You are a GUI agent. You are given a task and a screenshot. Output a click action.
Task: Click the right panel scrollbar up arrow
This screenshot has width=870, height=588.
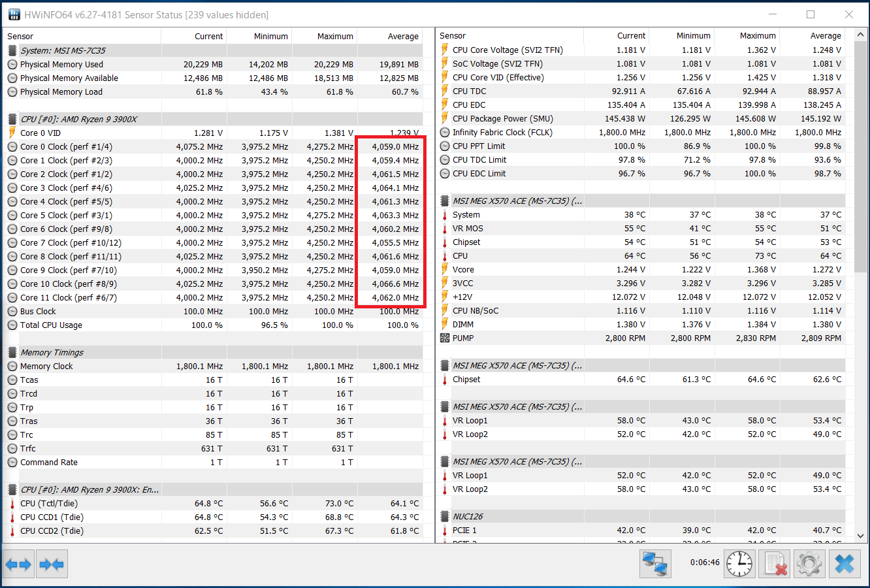(x=861, y=34)
